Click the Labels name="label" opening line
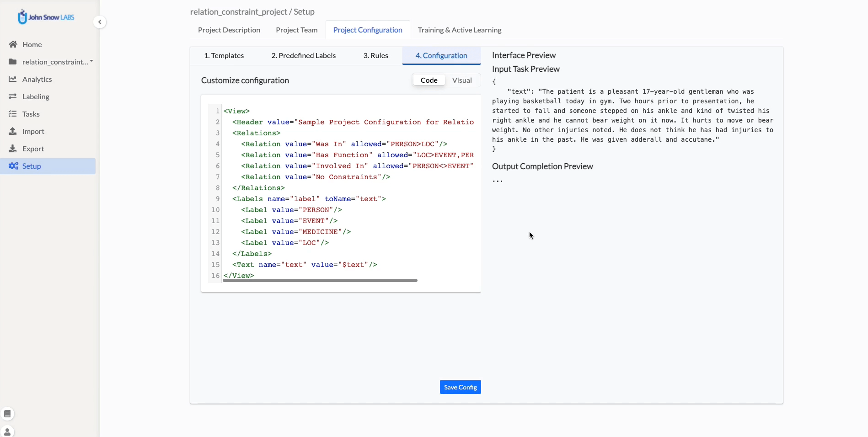Image resolution: width=868 pixels, height=437 pixels. 309,199
